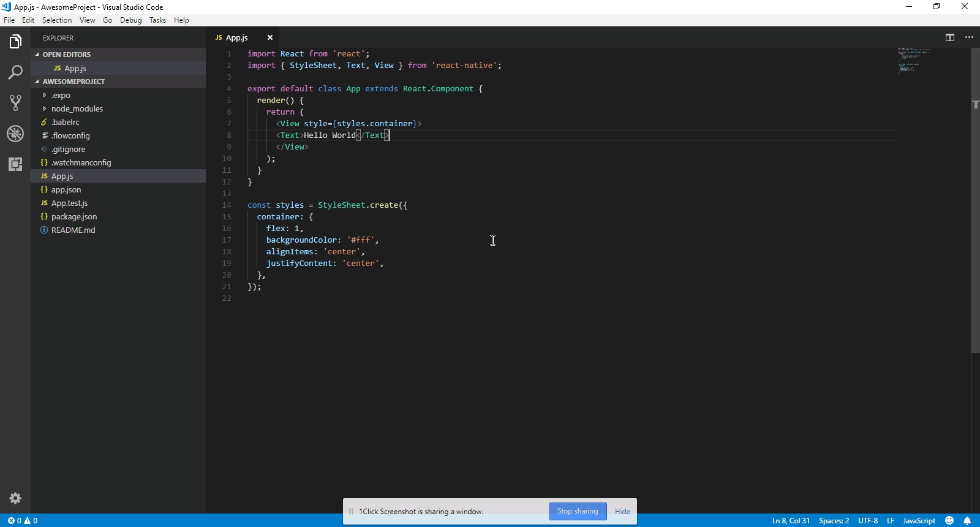Viewport: 980px width, 527px height.
Task: Open the Tasks menu
Action: [157, 20]
